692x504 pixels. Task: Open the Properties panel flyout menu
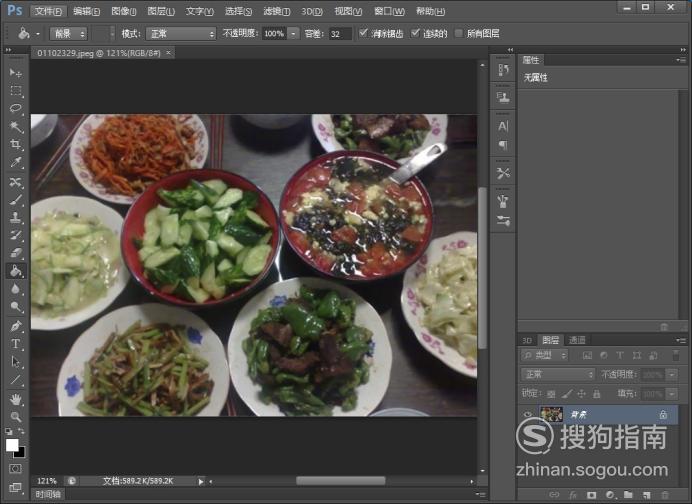click(681, 60)
